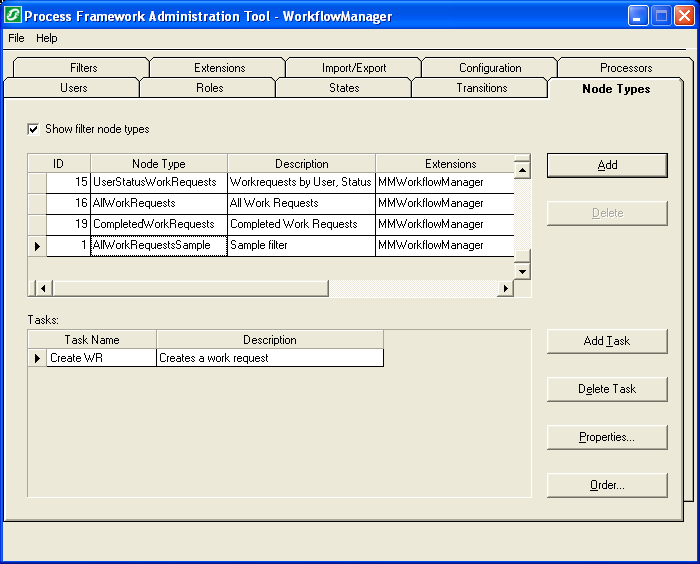Click the Delete Task button
This screenshot has width=700, height=564.
[x=607, y=389]
